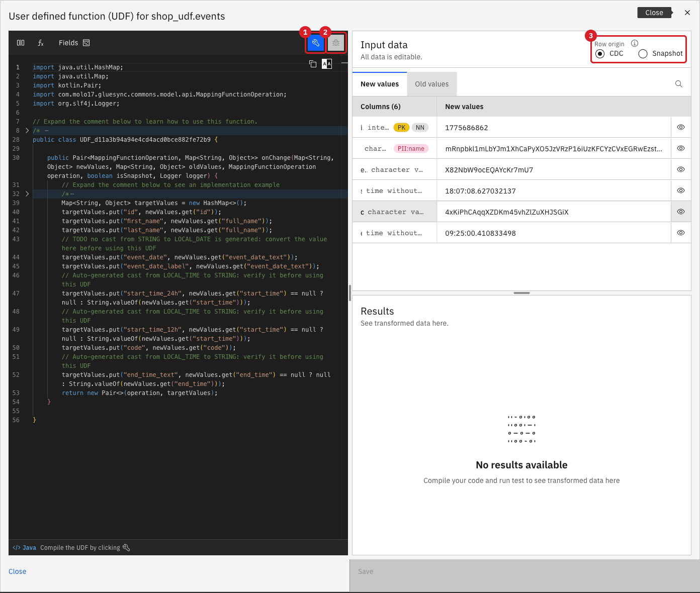Close the dialog with the X icon
Screen dimensions: 700x593
click(687, 13)
